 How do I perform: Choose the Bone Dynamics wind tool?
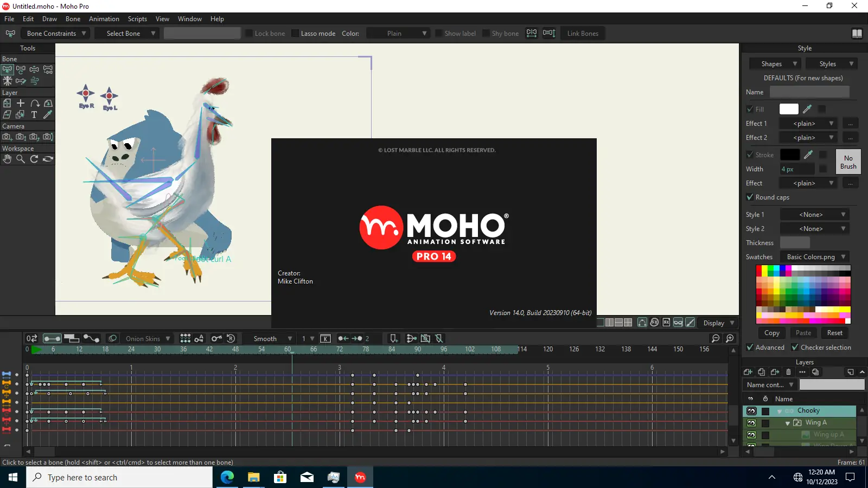point(35,81)
